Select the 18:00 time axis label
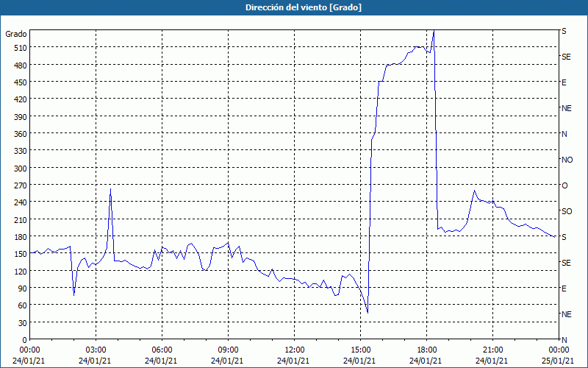Viewport: 588px width, 368px height. (x=426, y=350)
